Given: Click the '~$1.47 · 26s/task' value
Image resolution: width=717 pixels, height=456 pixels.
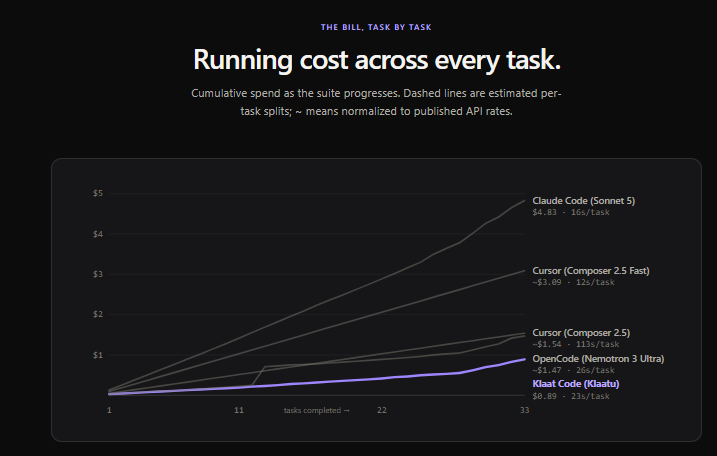Looking at the screenshot, I should click(573, 370).
